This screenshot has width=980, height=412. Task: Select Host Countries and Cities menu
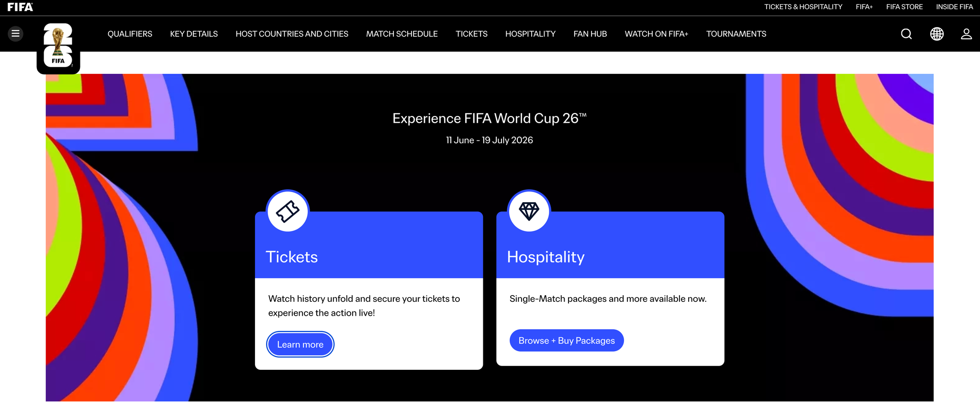pos(292,34)
